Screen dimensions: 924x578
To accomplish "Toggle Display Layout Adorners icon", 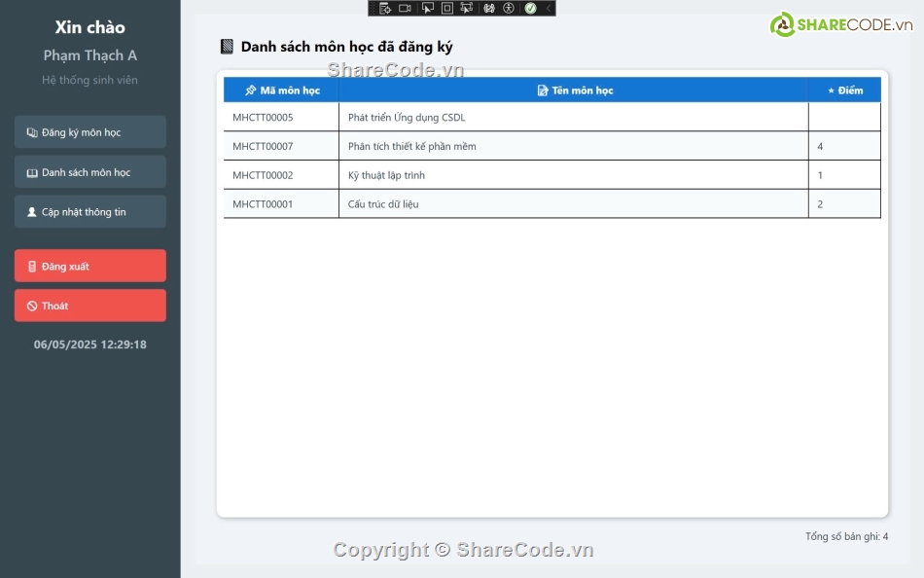I will click(x=447, y=8).
